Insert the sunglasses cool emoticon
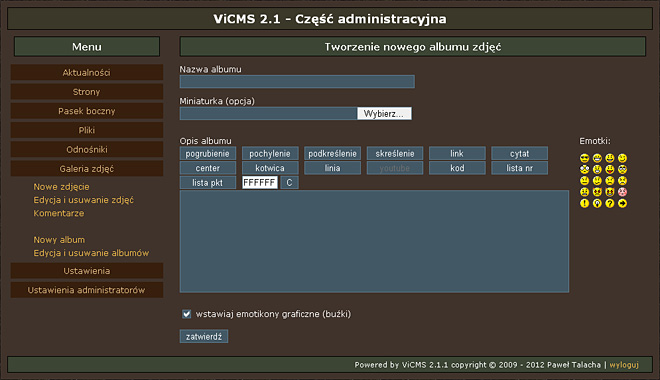The width and height of the screenshot is (660, 380). (x=585, y=158)
